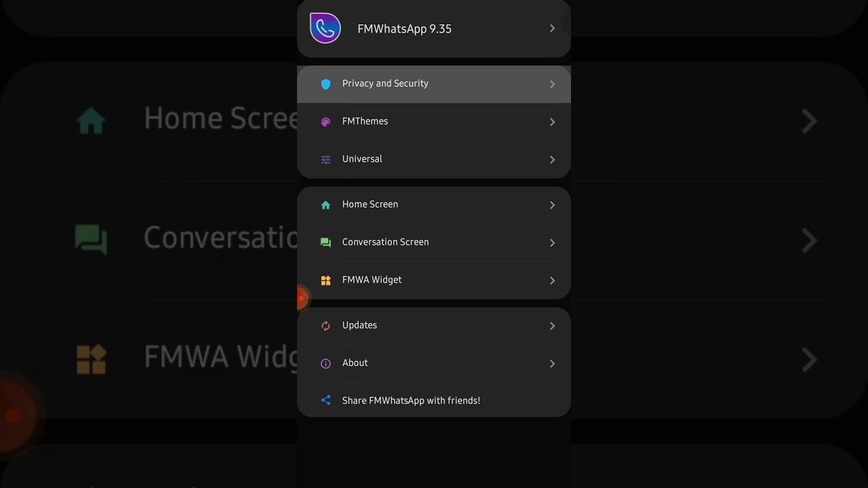The width and height of the screenshot is (868, 488).
Task: Click the Home Screen house icon
Action: pos(325,205)
